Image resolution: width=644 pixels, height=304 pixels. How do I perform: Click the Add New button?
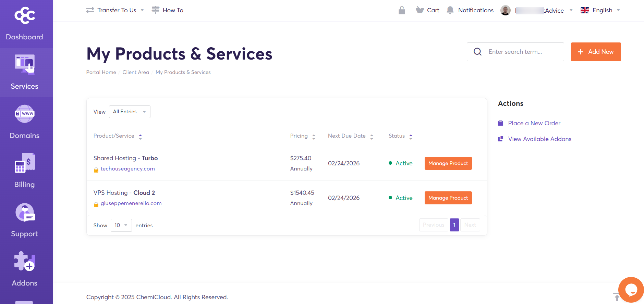(596, 52)
